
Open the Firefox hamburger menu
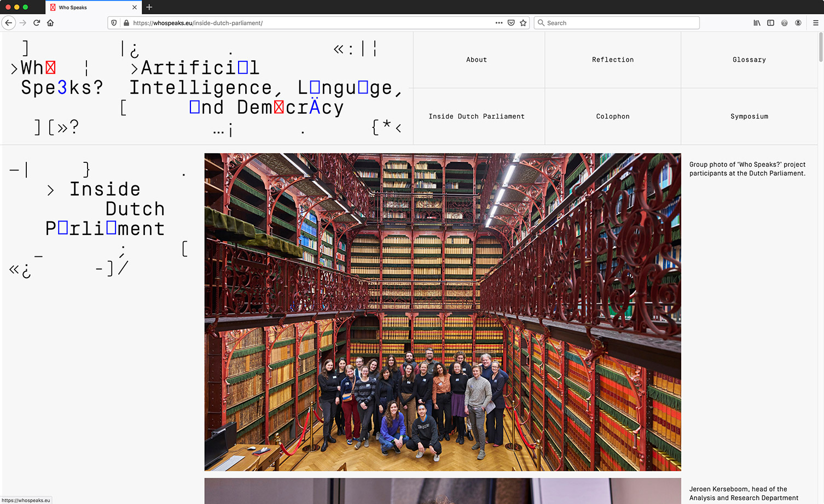click(815, 23)
